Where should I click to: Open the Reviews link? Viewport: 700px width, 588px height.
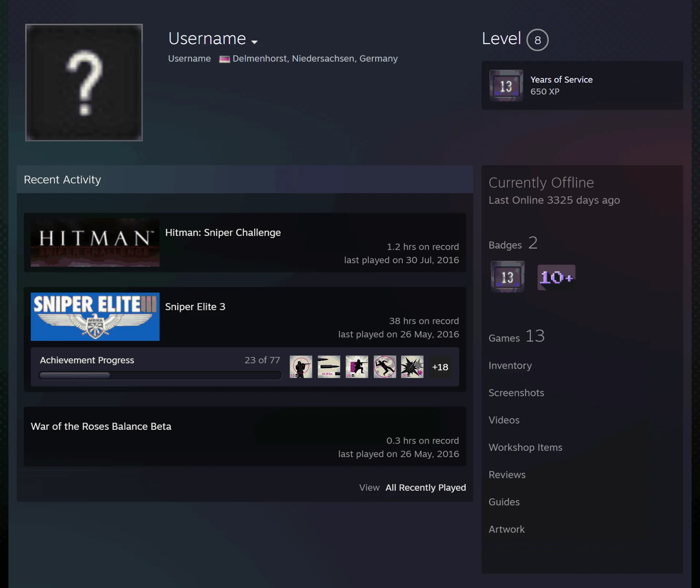click(x=507, y=475)
